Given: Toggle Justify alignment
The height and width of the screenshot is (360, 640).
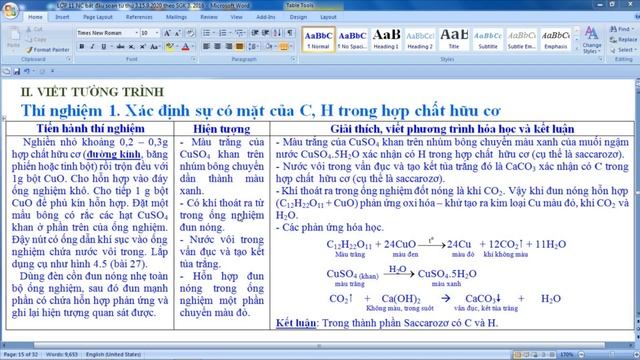Looking at the screenshot, I should click(240, 47).
